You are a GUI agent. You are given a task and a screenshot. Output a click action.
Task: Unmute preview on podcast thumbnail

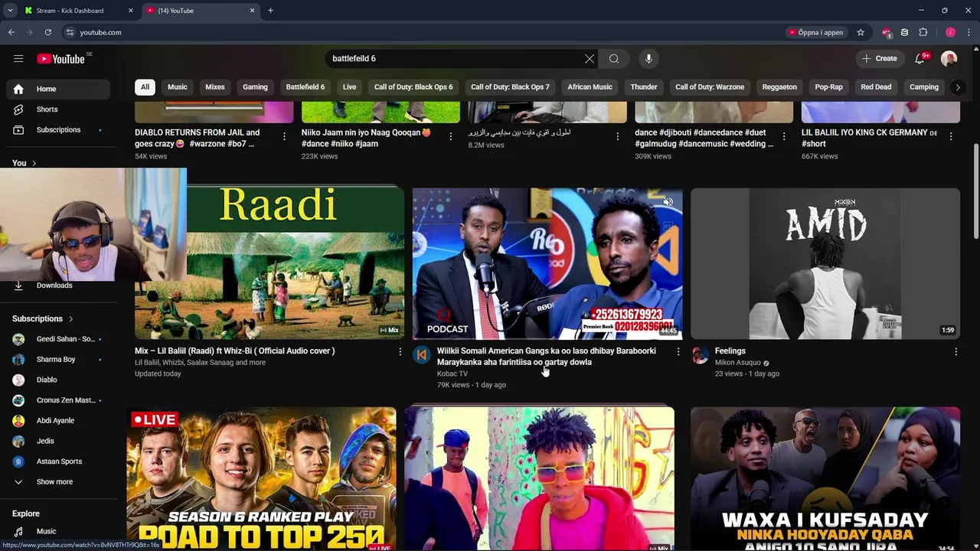[668, 202]
